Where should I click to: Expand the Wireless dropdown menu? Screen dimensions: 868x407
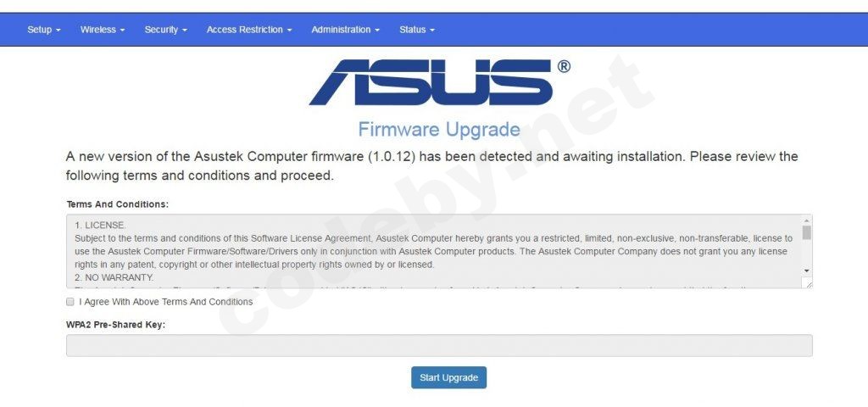point(103,30)
